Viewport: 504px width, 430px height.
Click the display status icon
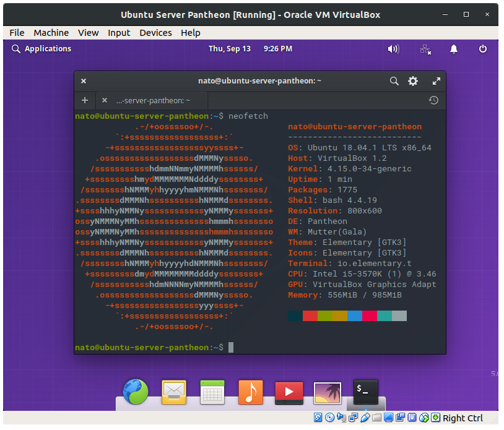(x=389, y=418)
